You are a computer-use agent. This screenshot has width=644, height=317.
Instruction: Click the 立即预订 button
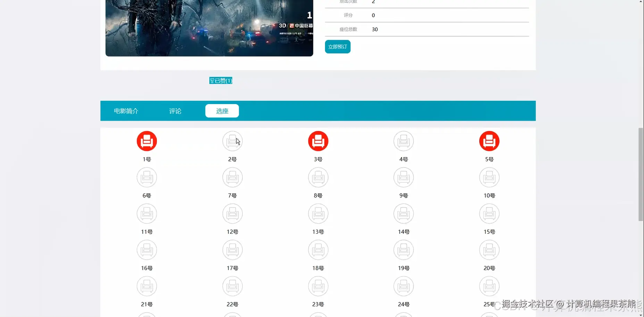(x=337, y=47)
